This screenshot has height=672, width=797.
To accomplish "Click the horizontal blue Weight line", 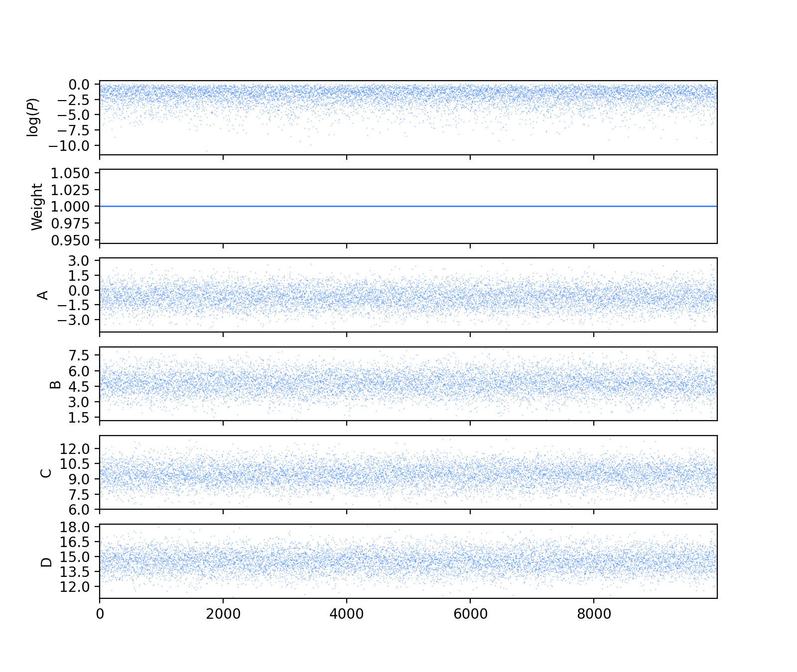I will pos(408,206).
